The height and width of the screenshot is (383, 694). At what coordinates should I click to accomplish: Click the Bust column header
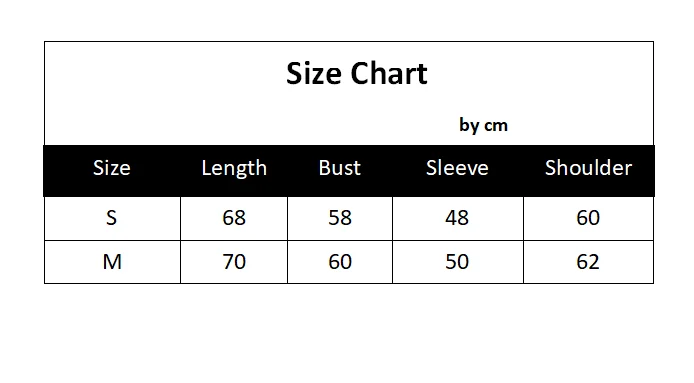click(339, 168)
